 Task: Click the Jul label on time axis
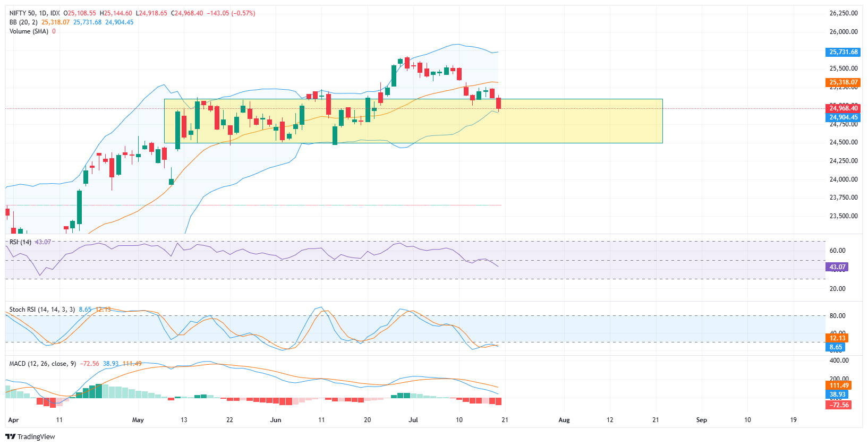(413, 420)
